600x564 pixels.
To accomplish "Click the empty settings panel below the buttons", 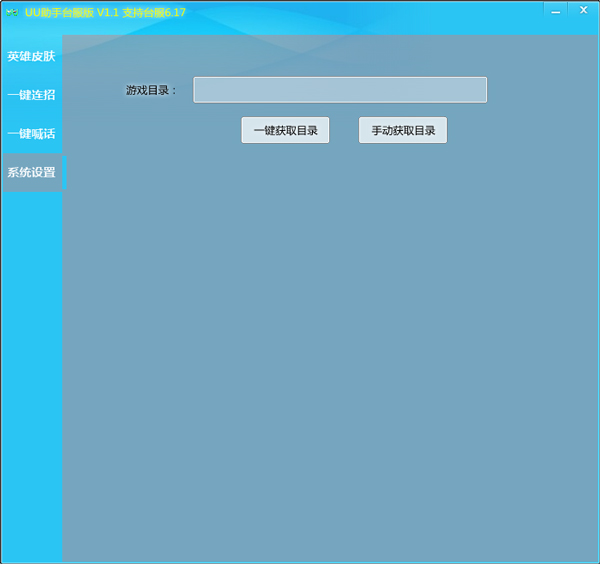I will pos(330,350).
